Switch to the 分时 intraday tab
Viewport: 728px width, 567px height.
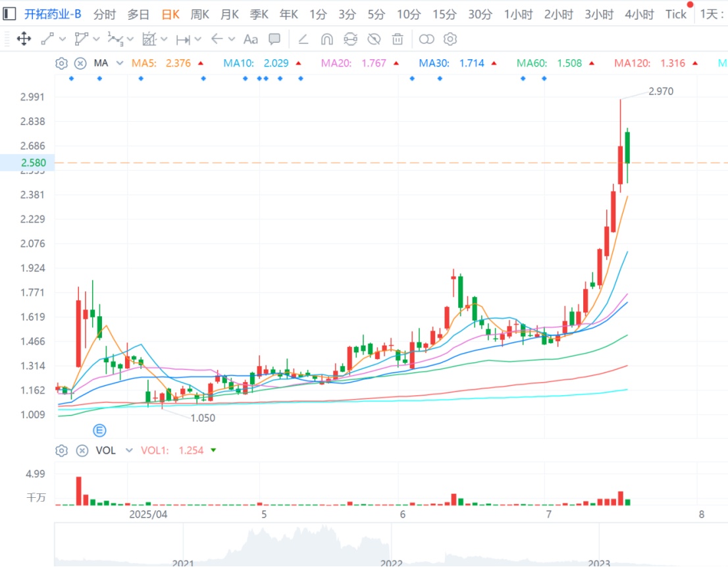click(x=105, y=14)
